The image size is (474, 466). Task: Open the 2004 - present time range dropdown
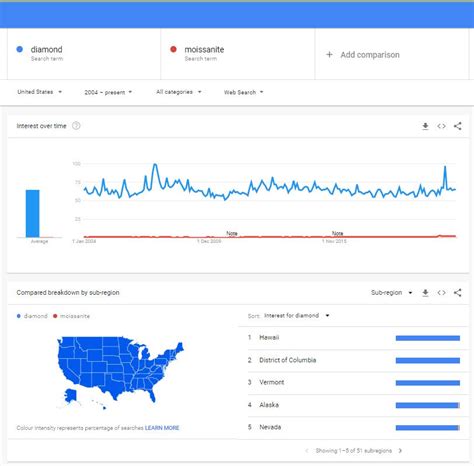coord(108,92)
